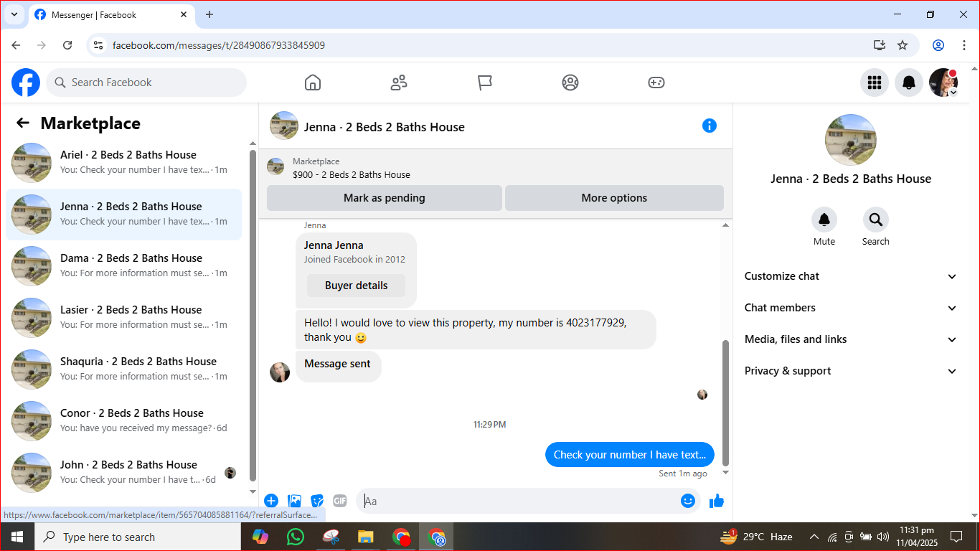
Task: Click the chat messages scrollbar thumb
Action: tap(725, 402)
